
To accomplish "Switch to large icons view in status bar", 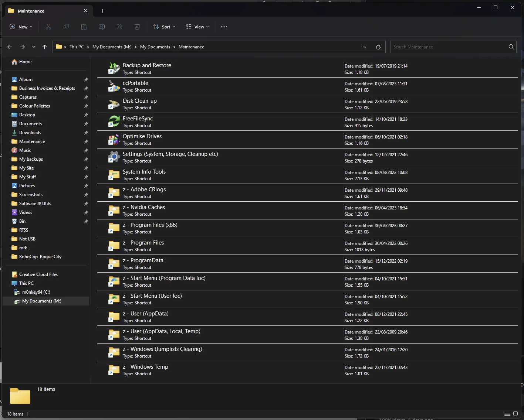I will pos(515,414).
